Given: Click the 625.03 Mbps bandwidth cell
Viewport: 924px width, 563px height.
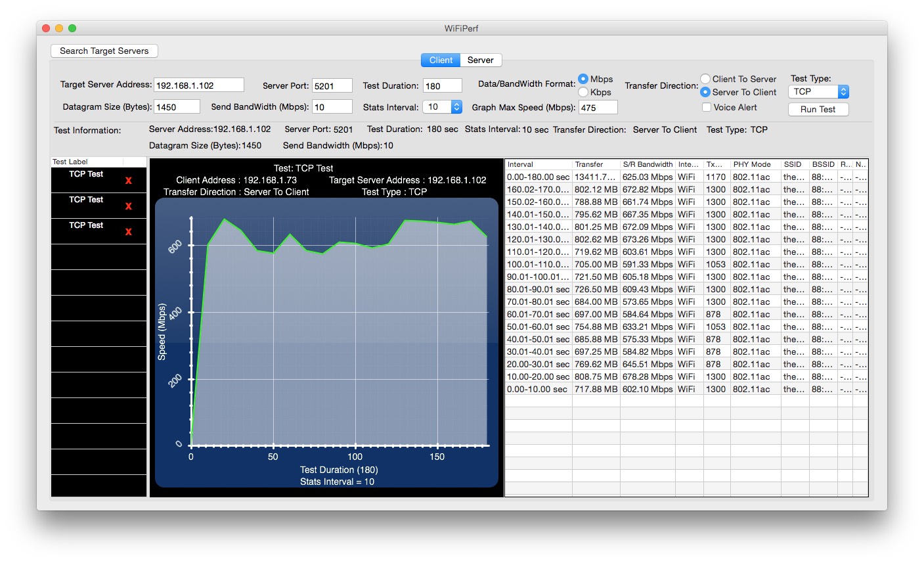Looking at the screenshot, I should pos(648,177).
